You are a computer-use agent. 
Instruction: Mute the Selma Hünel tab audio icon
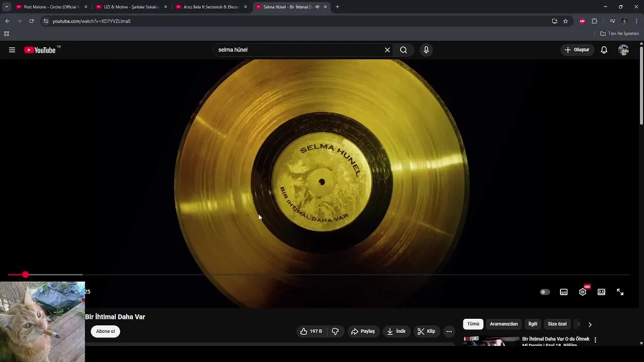(317, 7)
